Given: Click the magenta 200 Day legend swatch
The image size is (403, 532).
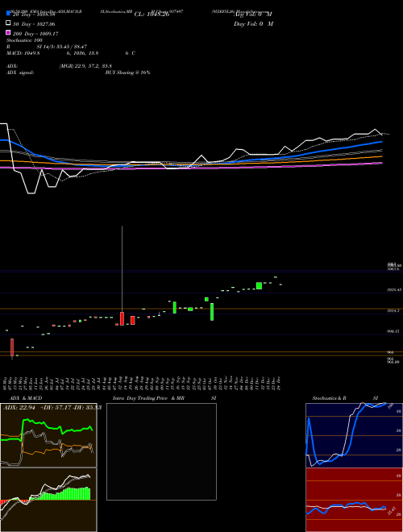Looking at the screenshot, I should (8, 32).
